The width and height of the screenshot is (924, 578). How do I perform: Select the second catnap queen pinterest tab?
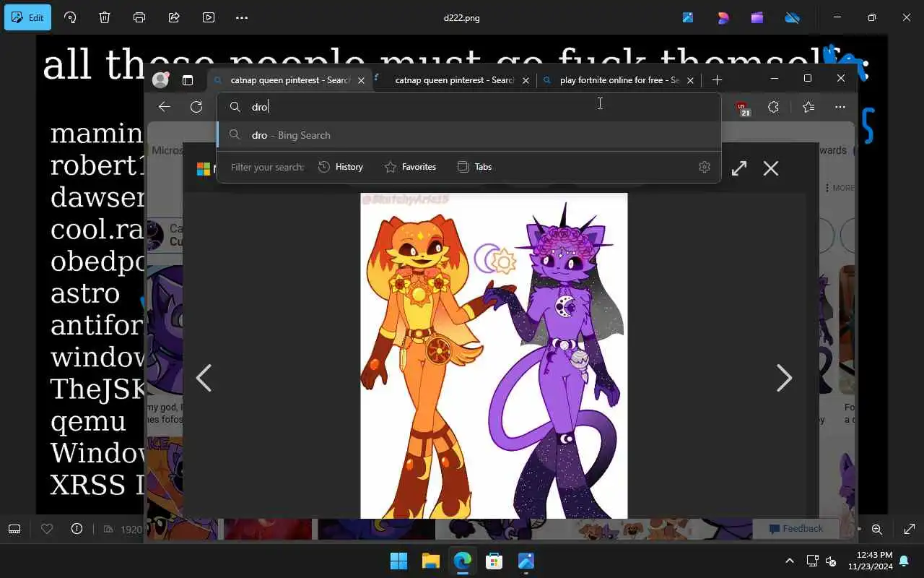click(x=454, y=80)
